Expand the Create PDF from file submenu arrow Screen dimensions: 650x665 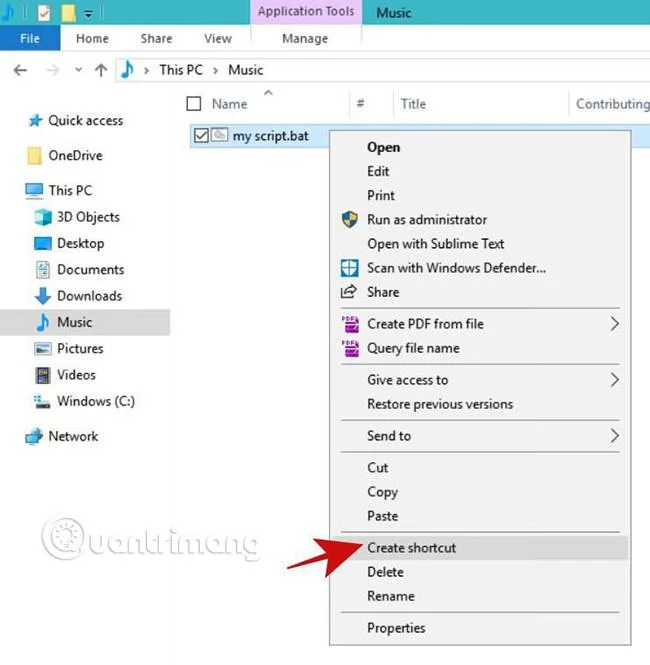click(x=615, y=324)
